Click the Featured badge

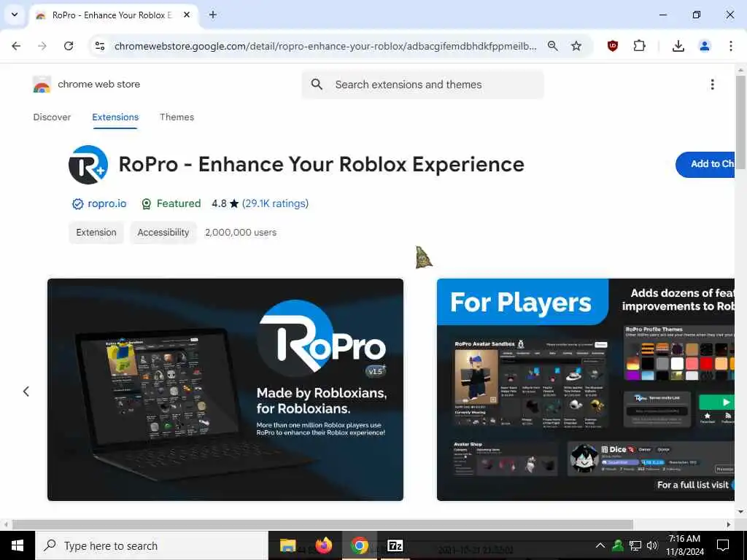[x=171, y=204]
